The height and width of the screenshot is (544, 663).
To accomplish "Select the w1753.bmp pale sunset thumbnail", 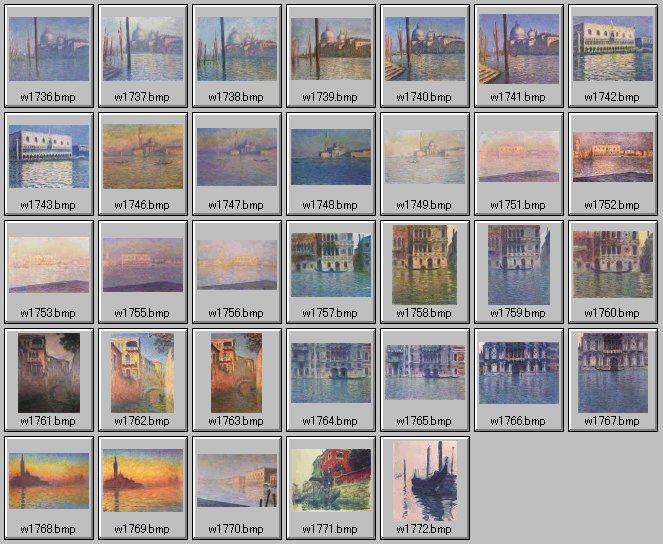I will coord(49,264).
